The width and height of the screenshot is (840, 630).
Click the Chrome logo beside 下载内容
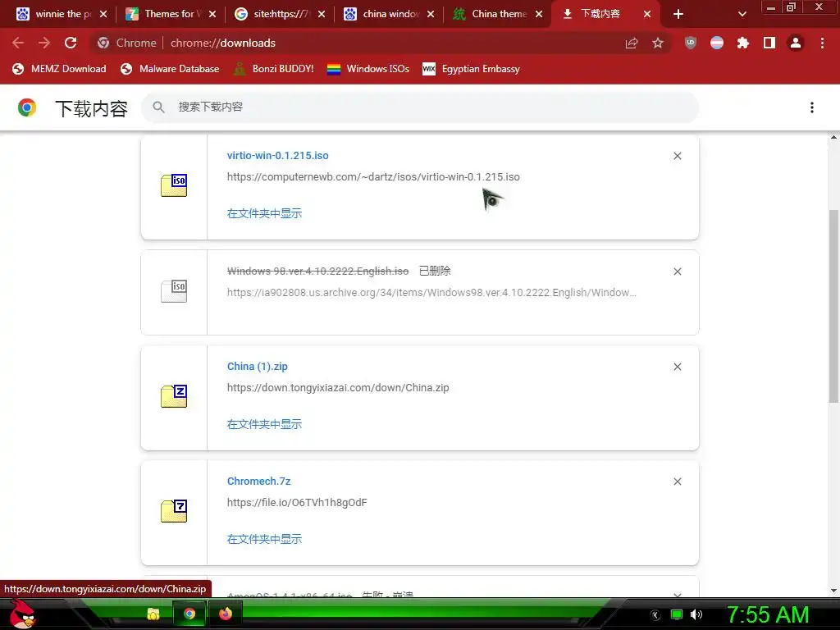(x=27, y=107)
